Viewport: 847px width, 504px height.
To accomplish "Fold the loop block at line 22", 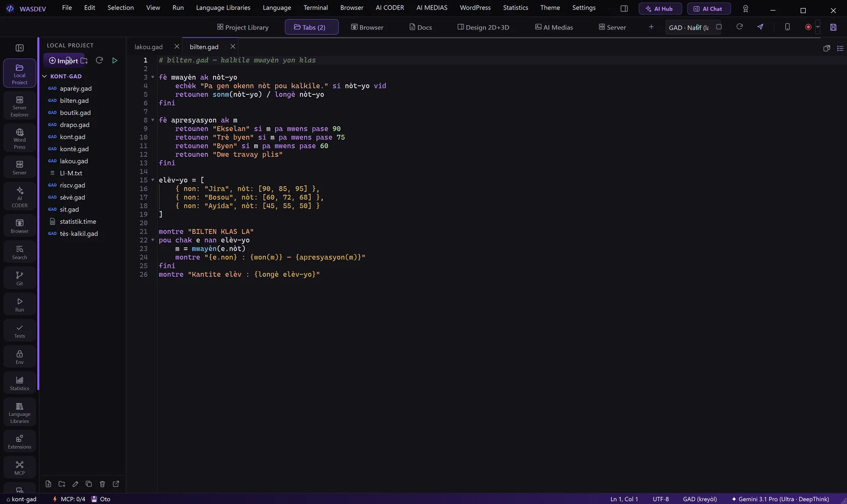I will (153, 240).
